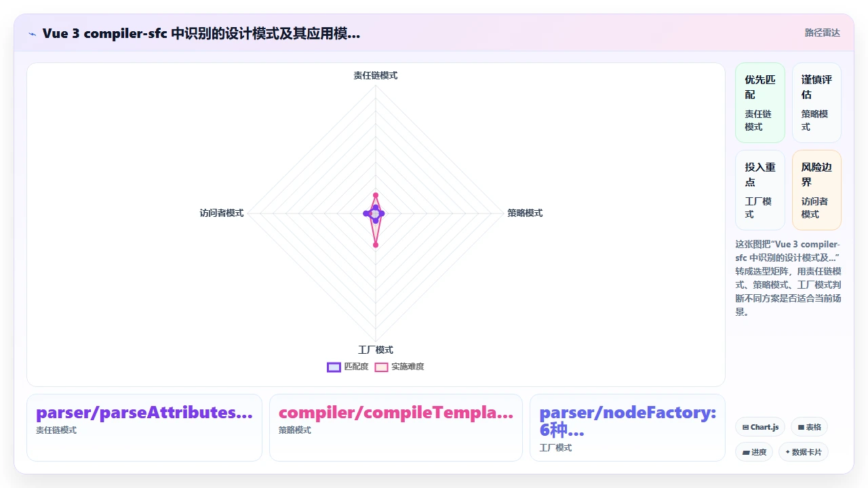Click the 进度 tag chip
The height and width of the screenshot is (488, 868).
click(754, 452)
